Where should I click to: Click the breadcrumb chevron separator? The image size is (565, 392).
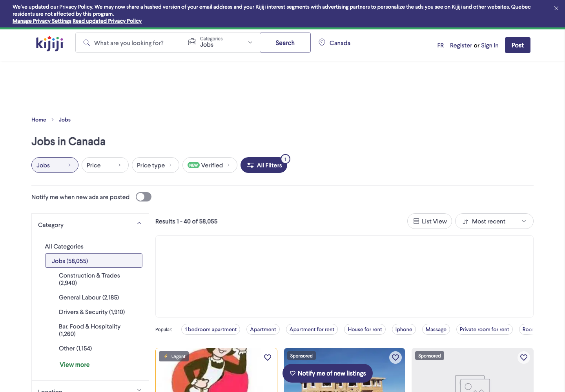click(52, 120)
